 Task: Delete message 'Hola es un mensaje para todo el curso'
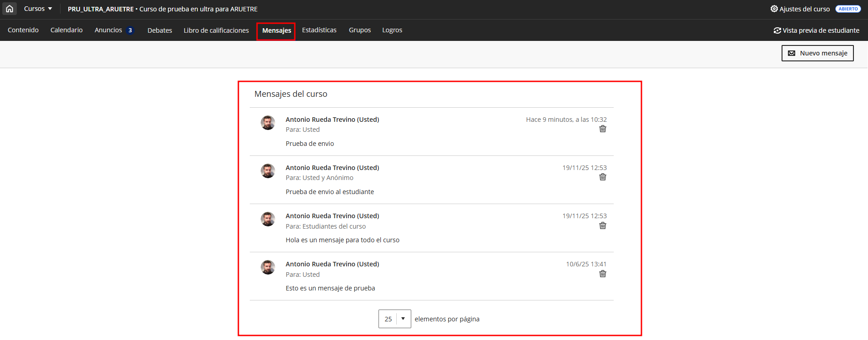(x=602, y=226)
